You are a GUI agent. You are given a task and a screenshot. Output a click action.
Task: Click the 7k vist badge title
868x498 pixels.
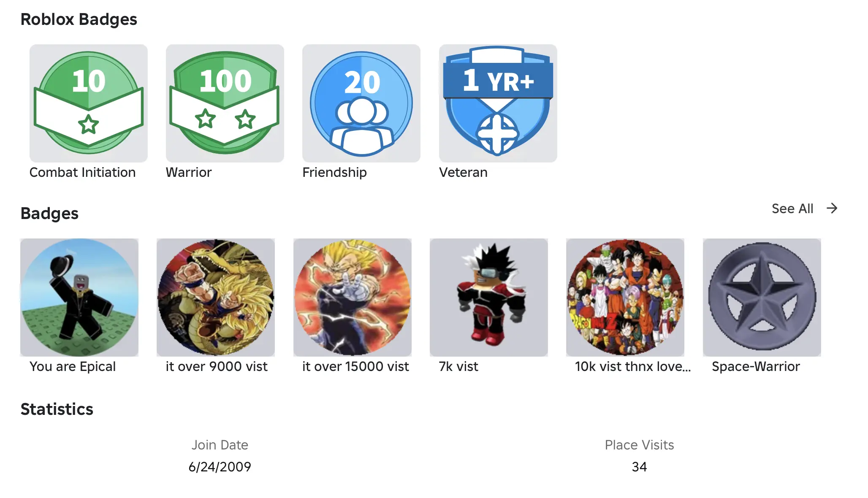pos(458,366)
